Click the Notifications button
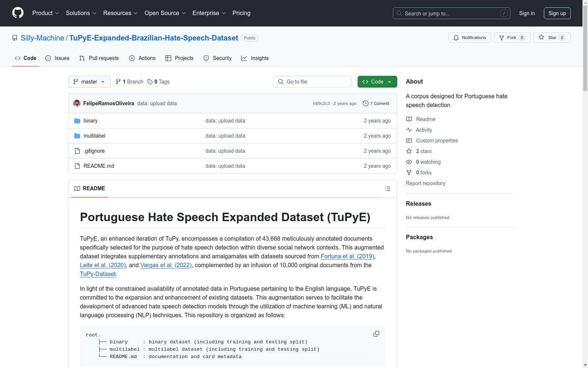The width and height of the screenshot is (588, 368). (470, 38)
